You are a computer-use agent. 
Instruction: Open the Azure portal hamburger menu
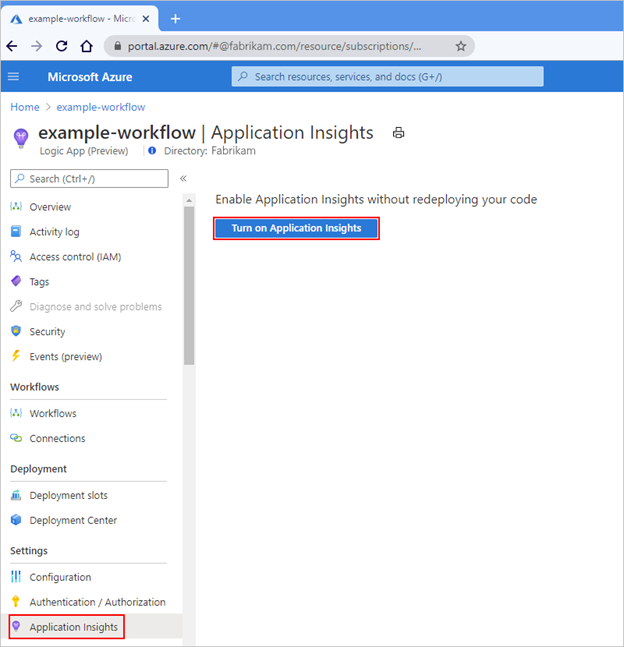tap(13, 76)
